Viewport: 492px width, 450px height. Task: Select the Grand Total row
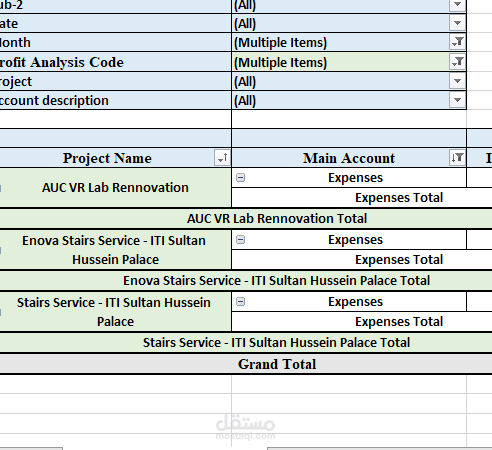point(246,364)
